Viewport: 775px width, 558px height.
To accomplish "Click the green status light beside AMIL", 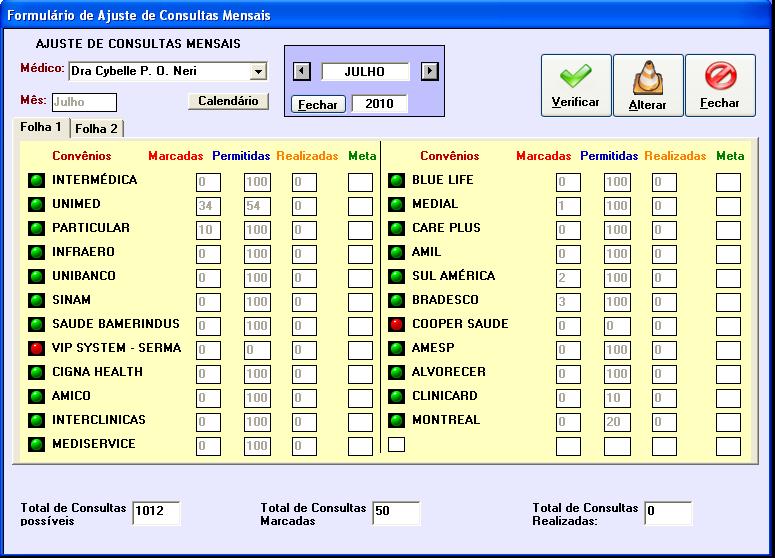I will coord(396,252).
